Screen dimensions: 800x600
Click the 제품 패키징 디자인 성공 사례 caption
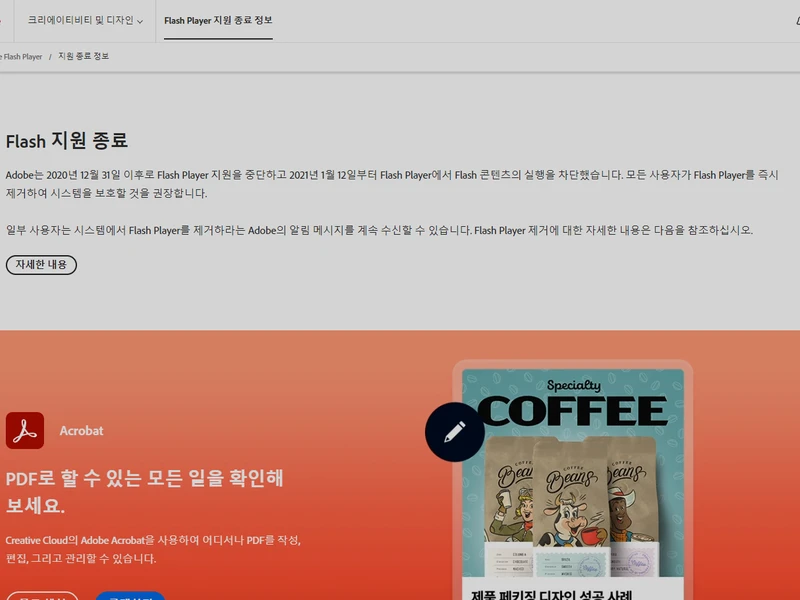[x=552, y=595]
